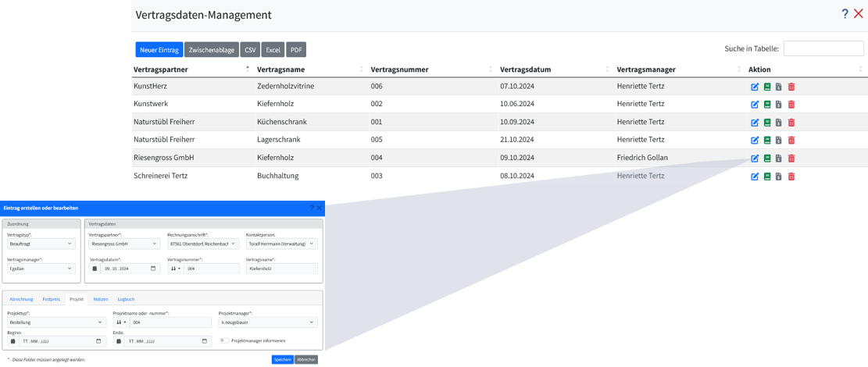
Task: Open numbering dropdown beside Projektname field
Action: pos(121,322)
